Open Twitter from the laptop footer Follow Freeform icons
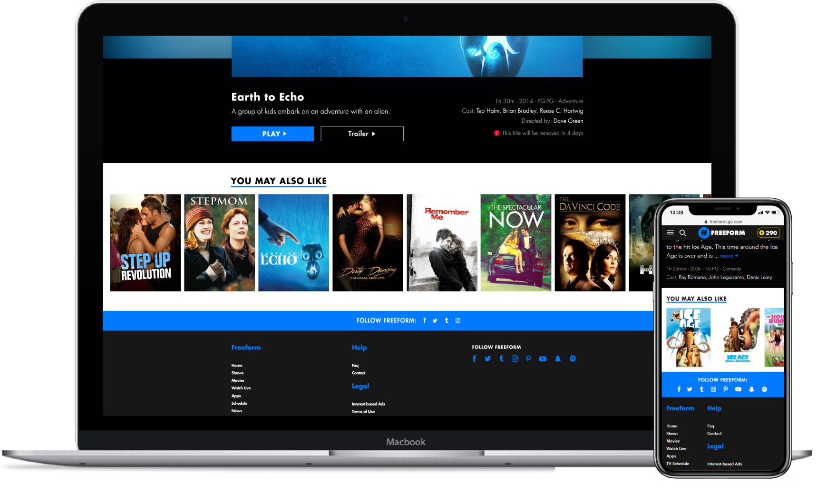 (x=487, y=359)
